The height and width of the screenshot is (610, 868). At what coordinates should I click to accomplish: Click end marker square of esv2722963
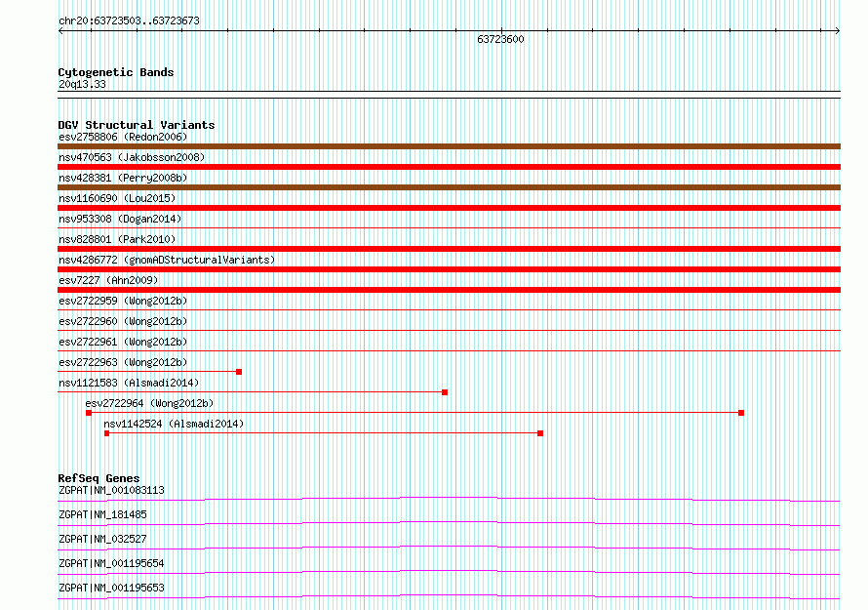point(239,372)
